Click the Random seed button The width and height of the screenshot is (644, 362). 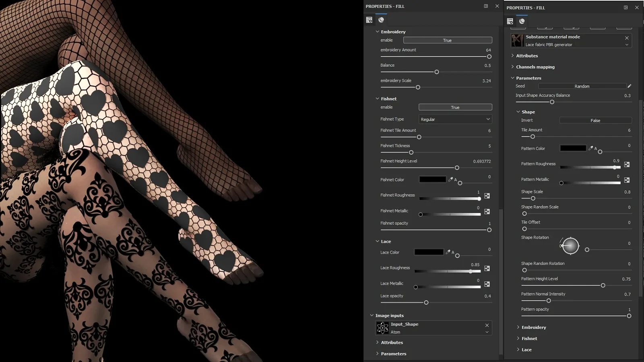pyautogui.click(x=582, y=86)
